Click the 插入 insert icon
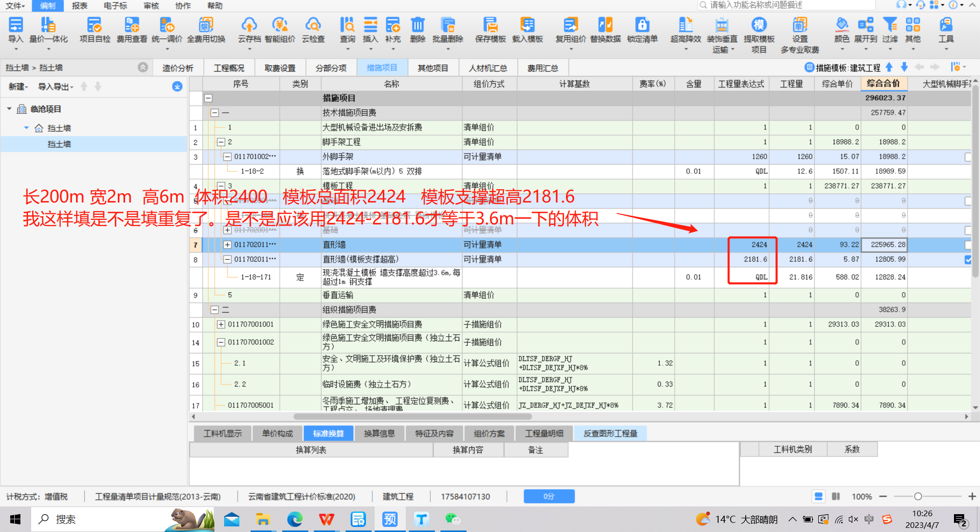Viewport: 980px width, 532px height. coord(371,30)
